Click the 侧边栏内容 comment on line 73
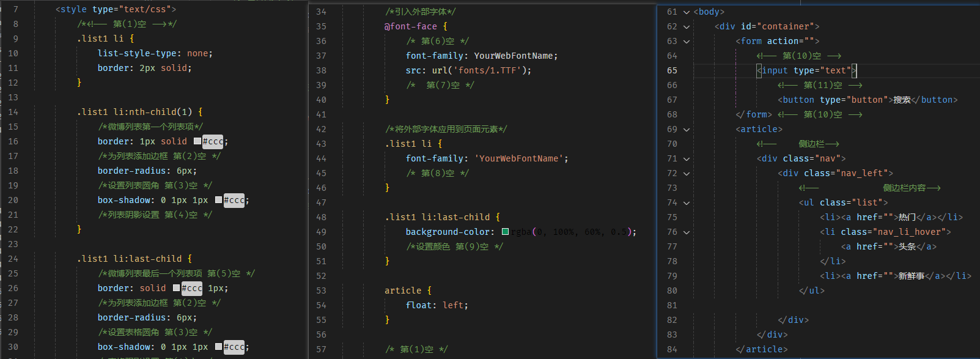 (x=869, y=188)
